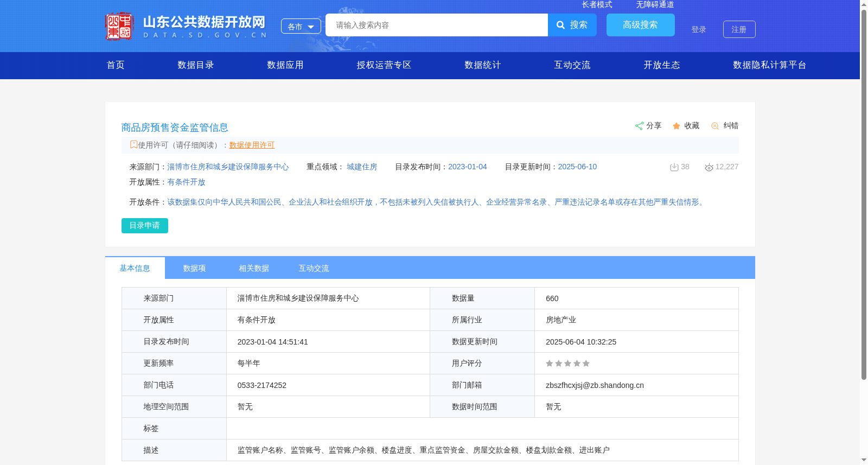Click the share icon next to 分享

pyautogui.click(x=639, y=126)
